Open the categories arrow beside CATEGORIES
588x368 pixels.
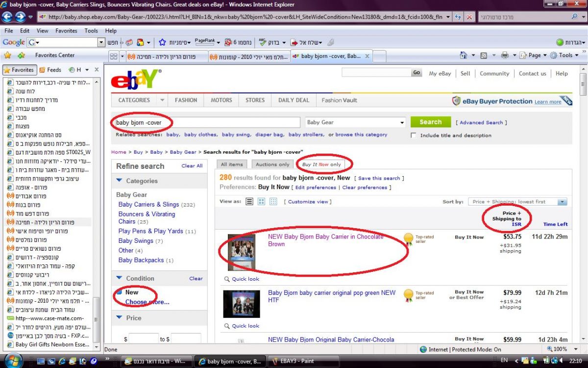pyautogui.click(x=162, y=100)
